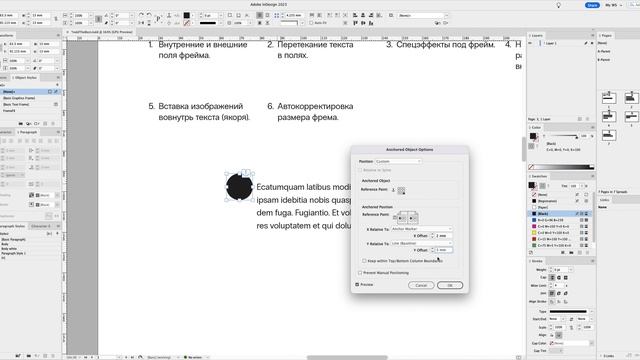Click the X Offset stepper arrows
Screen dimensions: 640x360
[432, 236]
